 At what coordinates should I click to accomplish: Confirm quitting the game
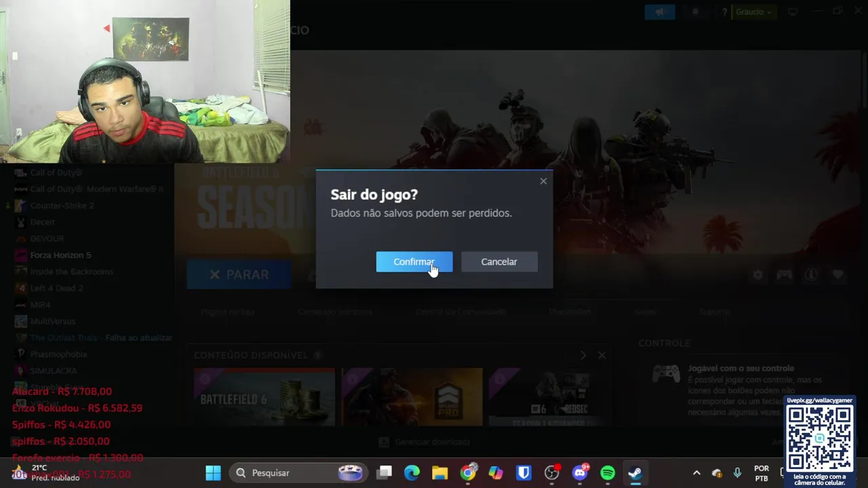point(414,262)
